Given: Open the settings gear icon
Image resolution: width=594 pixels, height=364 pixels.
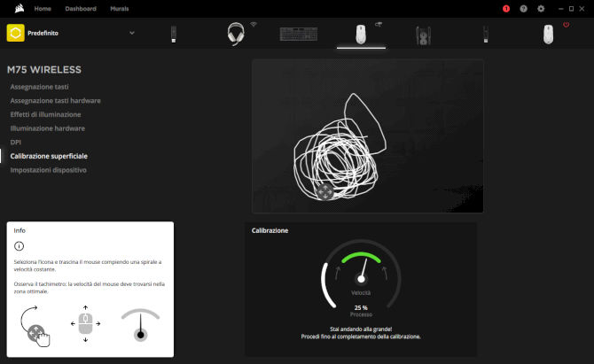Looking at the screenshot, I should pos(541,9).
